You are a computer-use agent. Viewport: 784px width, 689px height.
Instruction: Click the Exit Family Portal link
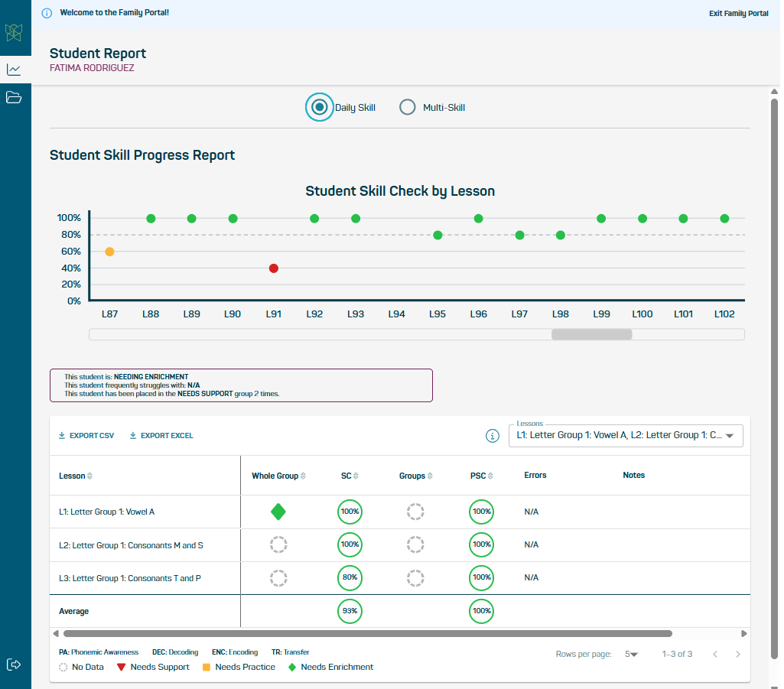click(x=737, y=13)
